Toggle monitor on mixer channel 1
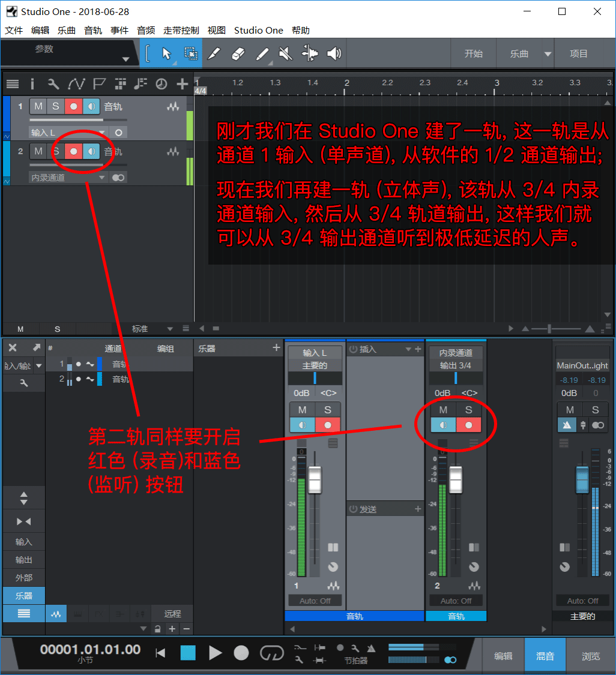Screen dimensions: 616x675 point(303,425)
